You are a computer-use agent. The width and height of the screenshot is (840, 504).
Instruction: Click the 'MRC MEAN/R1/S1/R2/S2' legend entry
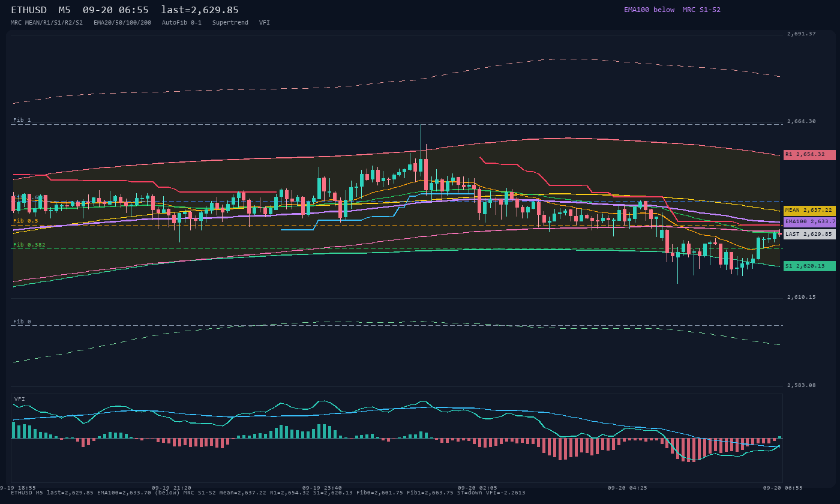[x=47, y=22]
